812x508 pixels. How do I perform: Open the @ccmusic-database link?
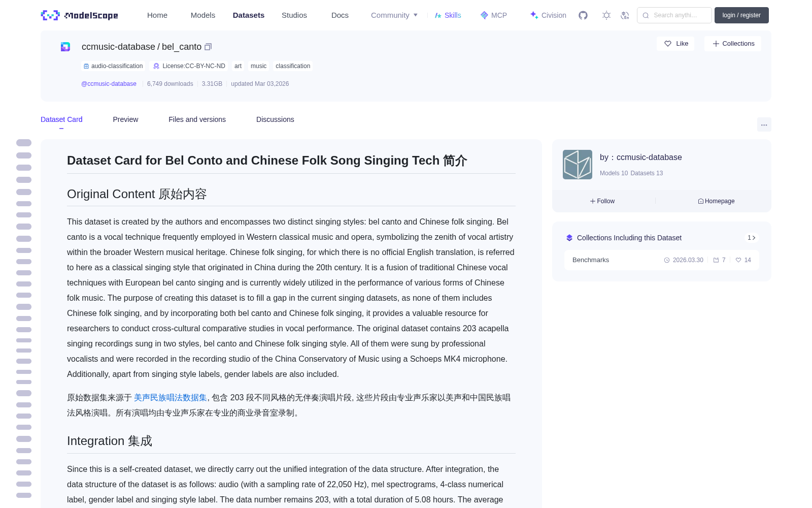(x=109, y=84)
